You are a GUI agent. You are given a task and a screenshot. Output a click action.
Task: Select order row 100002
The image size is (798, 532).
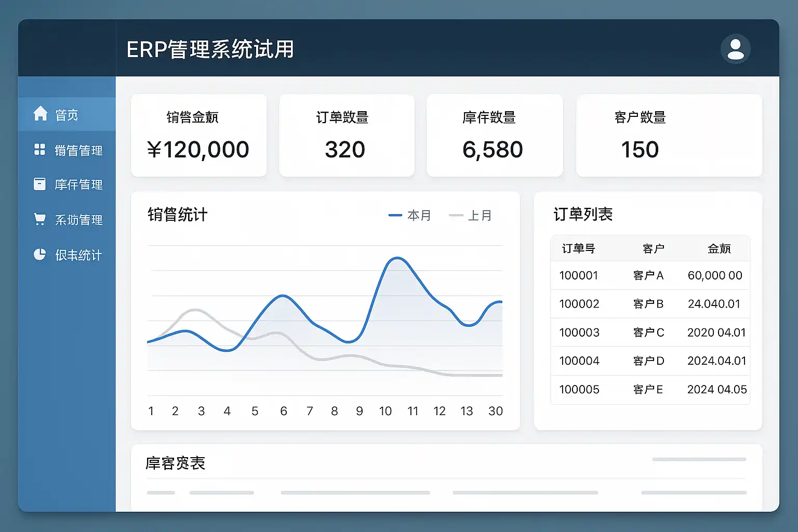(x=650, y=304)
